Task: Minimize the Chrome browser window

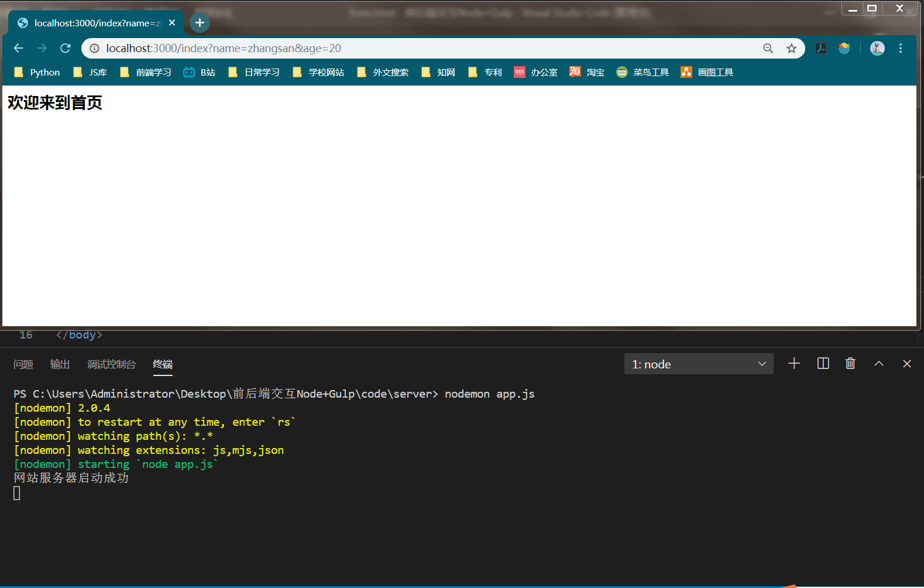Action: coord(853,8)
